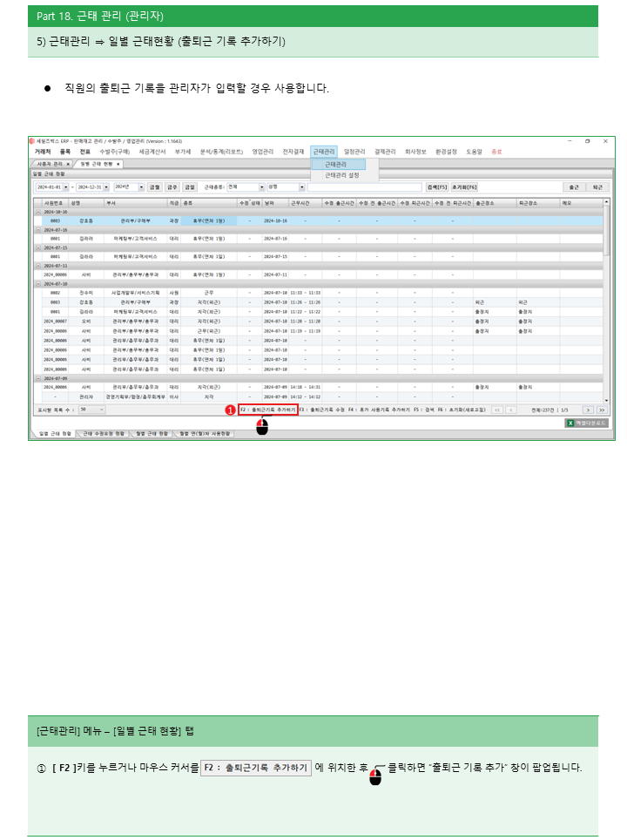
Task: Click the 메모 column header
Action: [x=581, y=203]
